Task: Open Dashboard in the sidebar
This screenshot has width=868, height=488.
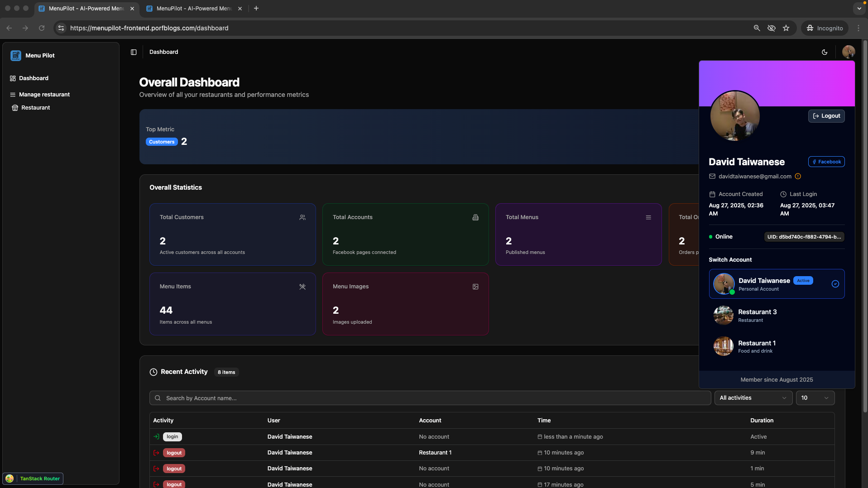Action: coord(34,78)
